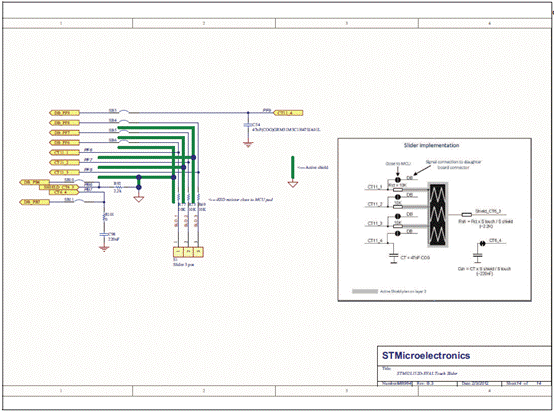Select the Slider 3 pos connector symbol

188,252
